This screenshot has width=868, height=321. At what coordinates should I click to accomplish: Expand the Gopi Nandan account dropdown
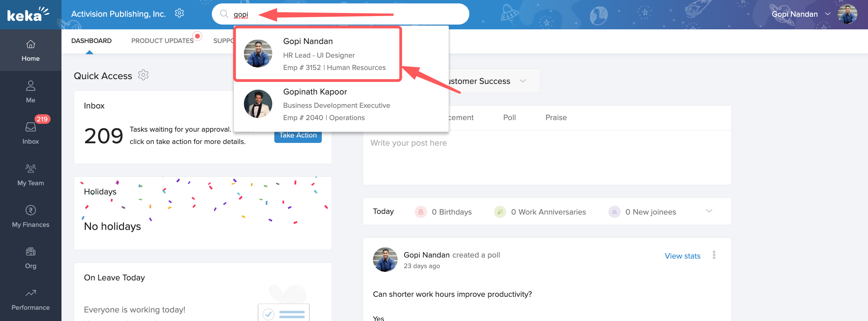pos(828,14)
